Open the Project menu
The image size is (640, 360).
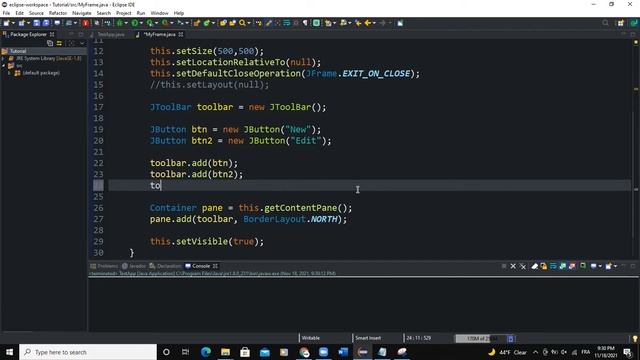124,13
